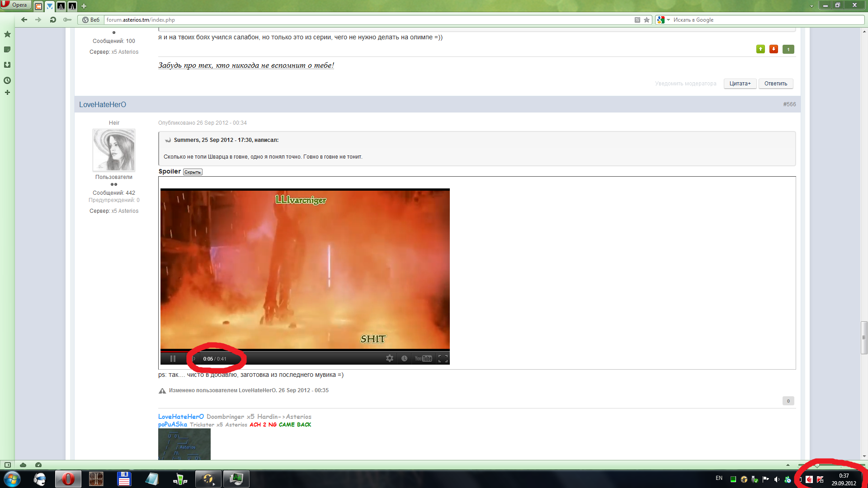Vote up the post with green arrow
Screen dimensions: 868x488
coord(761,49)
